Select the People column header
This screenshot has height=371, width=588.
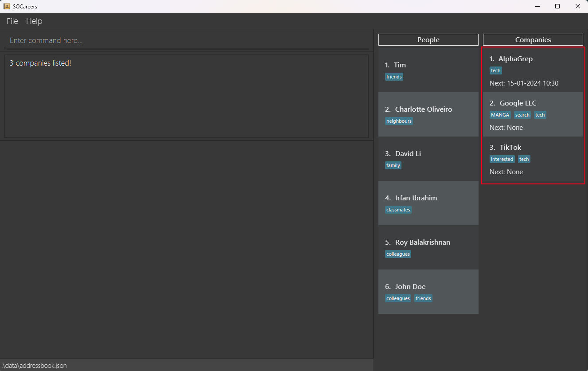[x=428, y=40]
